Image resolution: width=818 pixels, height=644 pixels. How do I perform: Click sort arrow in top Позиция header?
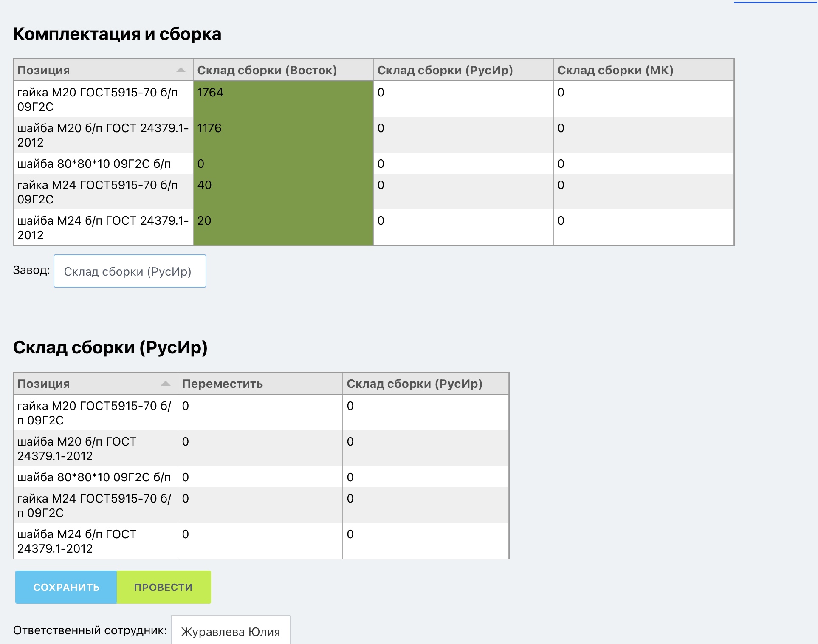(x=181, y=70)
